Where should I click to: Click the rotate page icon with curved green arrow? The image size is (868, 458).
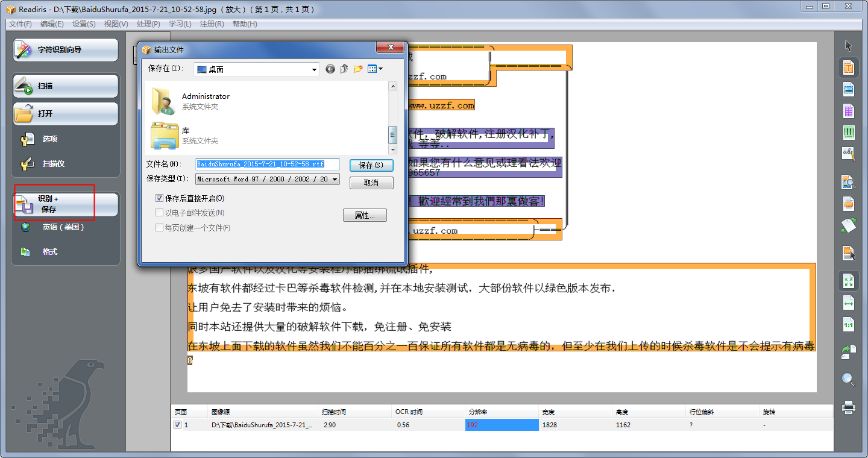pos(849,352)
